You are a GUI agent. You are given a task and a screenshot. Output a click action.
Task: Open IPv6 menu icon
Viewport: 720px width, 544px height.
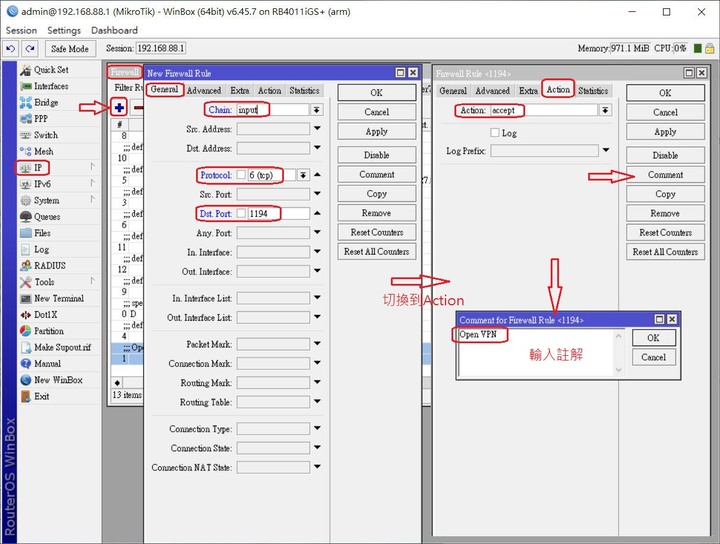tap(25, 184)
